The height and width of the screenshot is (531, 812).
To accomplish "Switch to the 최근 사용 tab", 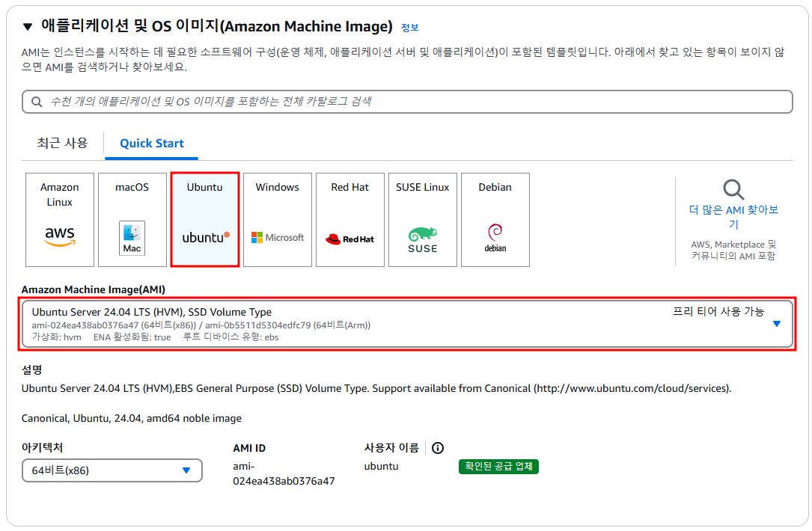I will coord(62,143).
